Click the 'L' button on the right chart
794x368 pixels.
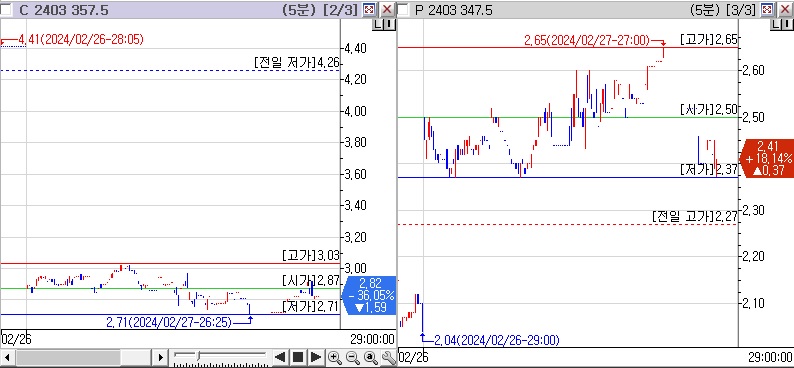click(x=776, y=24)
